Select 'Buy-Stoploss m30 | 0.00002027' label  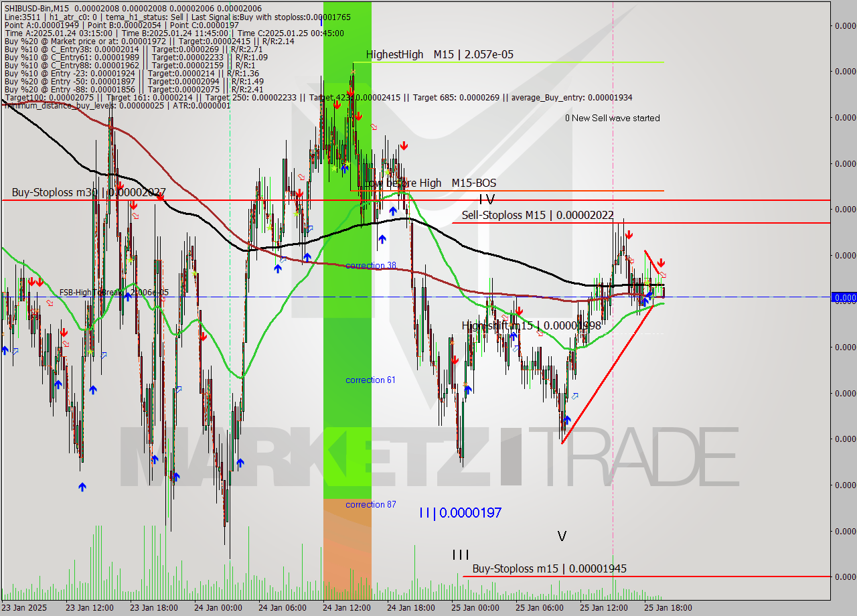click(88, 192)
